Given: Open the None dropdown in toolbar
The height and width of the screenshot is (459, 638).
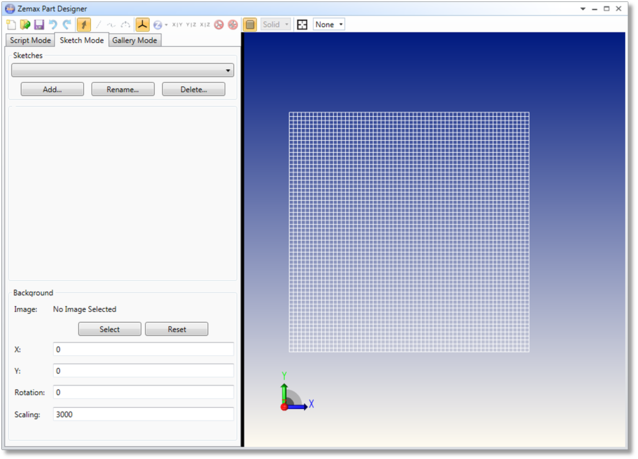Looking at the screenshot, I should [x=329, y=25].
